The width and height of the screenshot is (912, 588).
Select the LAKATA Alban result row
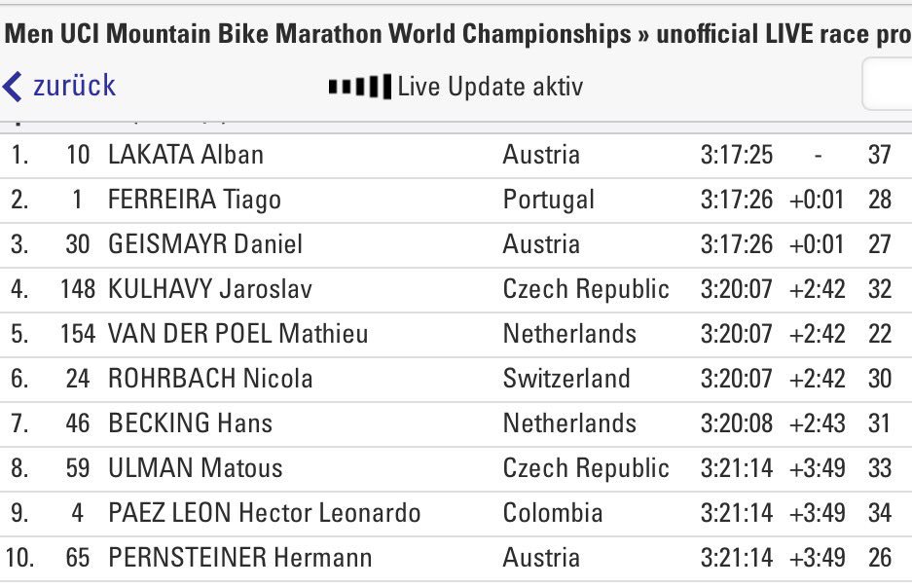pyautogui.click(x=456, y=156)
